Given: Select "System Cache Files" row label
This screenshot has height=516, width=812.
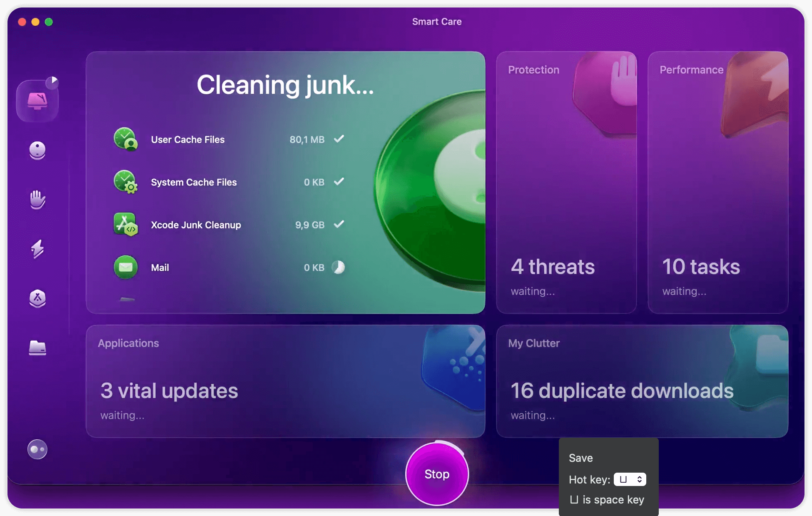Looking at the screenshot, I should pyautogui.click(x=194, y=182).
